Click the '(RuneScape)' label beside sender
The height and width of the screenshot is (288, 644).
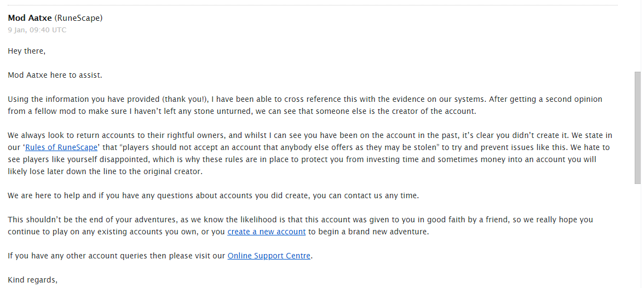coord(78,18)
